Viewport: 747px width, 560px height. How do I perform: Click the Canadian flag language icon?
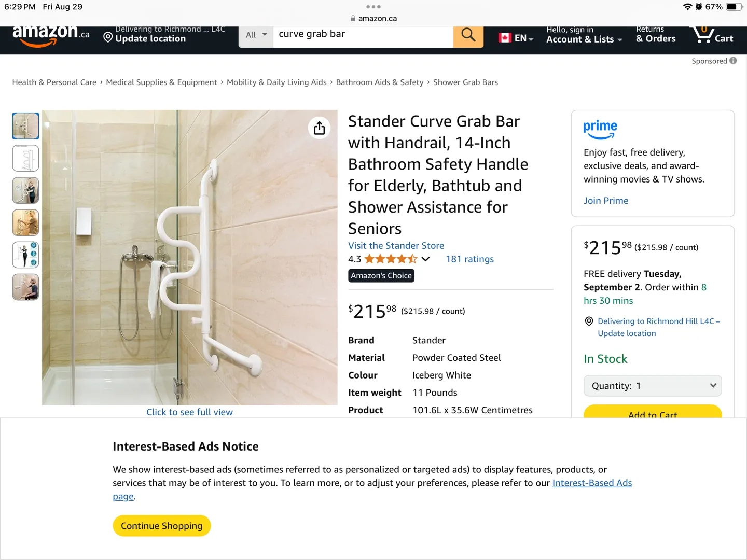point(505,37)
